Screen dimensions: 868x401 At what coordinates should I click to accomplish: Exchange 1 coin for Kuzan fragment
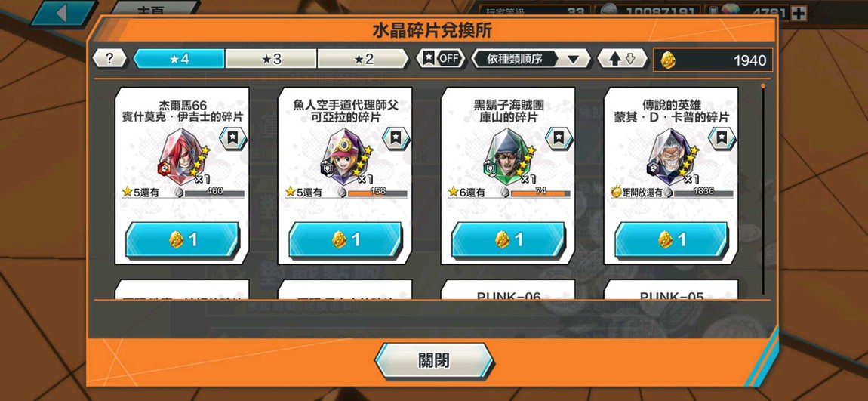508,240
